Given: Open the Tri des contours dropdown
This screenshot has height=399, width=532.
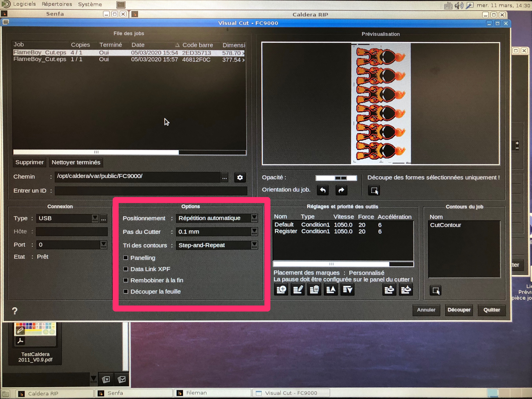Looking at the screenshot, I should (254, 245).
